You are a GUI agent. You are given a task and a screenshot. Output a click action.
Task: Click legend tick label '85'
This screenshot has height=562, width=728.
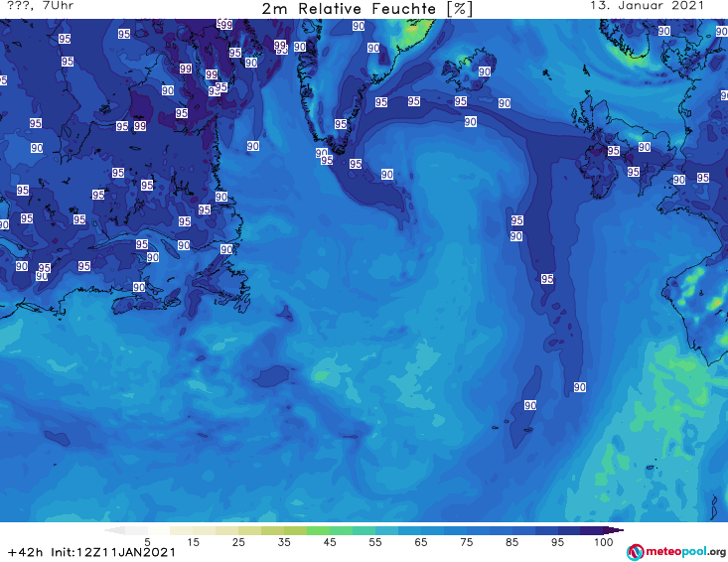(x=511, y=542)
